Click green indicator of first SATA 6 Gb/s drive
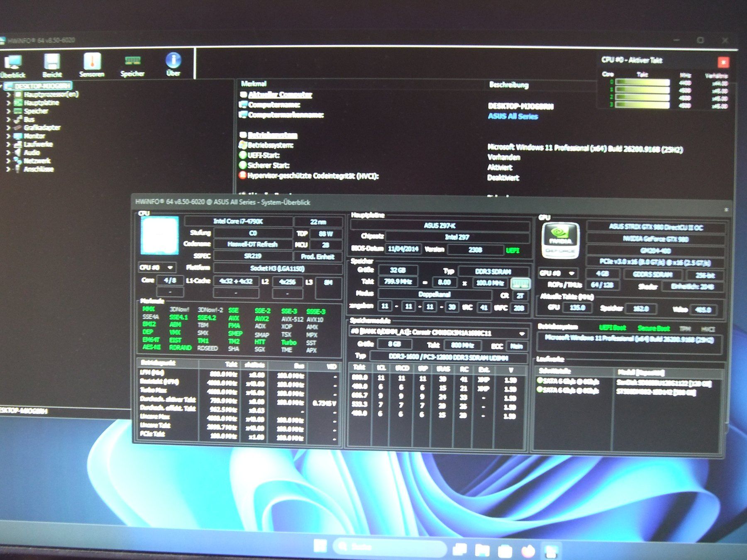Image resolution: width=747 pixels, height=560 pixels. pos(540,381)
